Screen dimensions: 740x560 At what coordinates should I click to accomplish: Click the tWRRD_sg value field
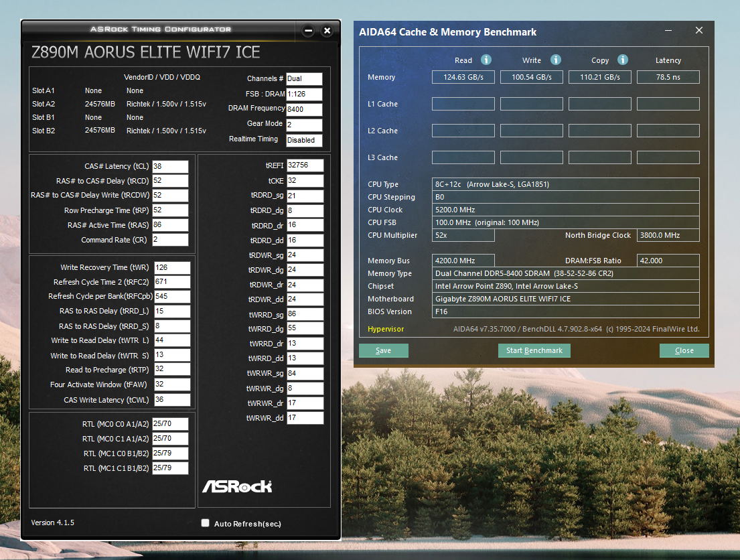click(305, 314)
